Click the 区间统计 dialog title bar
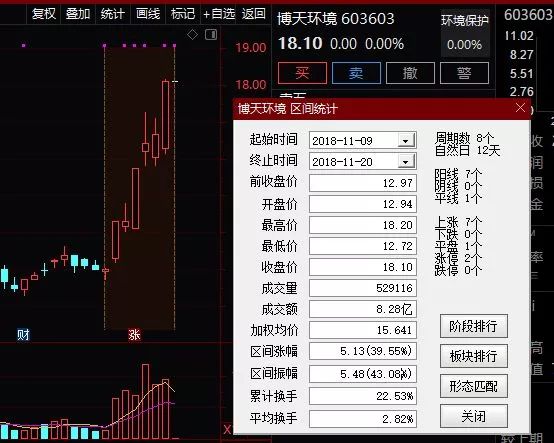The width and height of the screenshot is (554, 443). (382, 108)
